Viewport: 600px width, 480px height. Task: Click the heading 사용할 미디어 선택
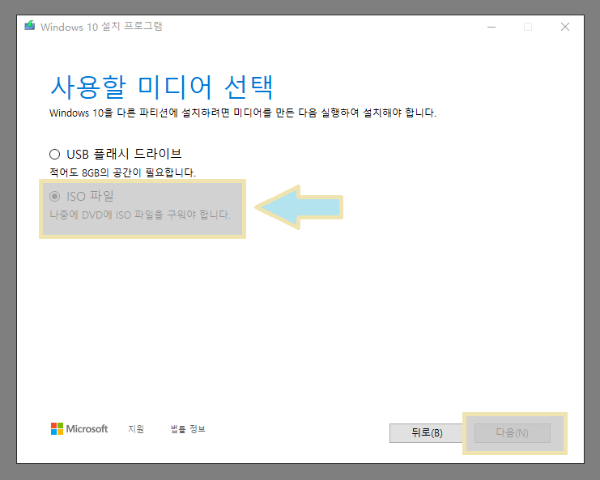coord(162,87)
